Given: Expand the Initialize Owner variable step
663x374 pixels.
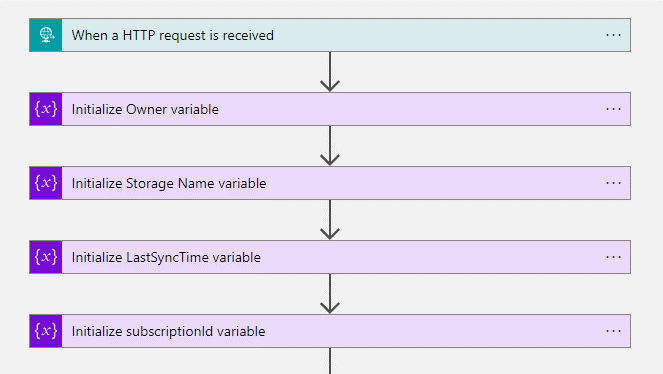Looking at the screenshot, I should [x=330, y=109].
